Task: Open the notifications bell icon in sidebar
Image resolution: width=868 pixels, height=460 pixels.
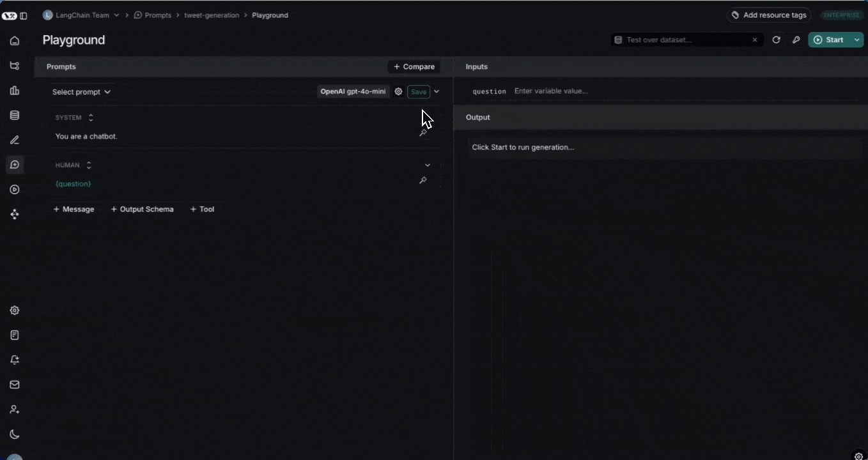Action: [x=15, y=360]
